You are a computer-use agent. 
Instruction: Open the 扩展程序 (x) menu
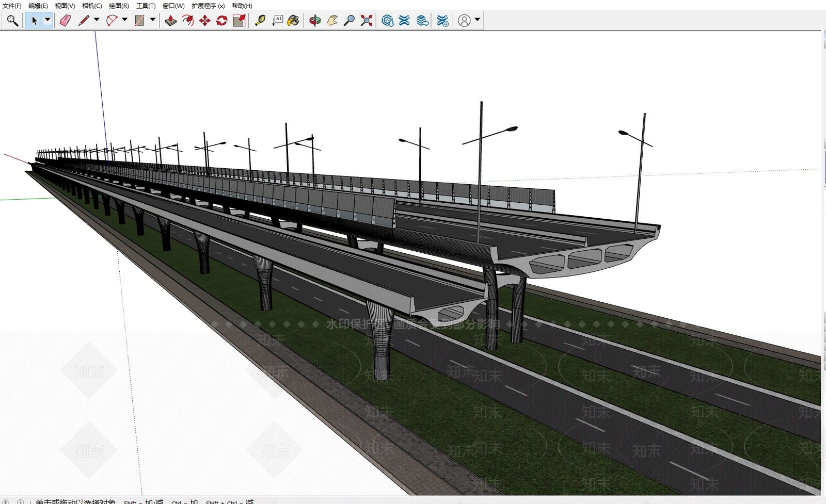click(x=208, y=6)
